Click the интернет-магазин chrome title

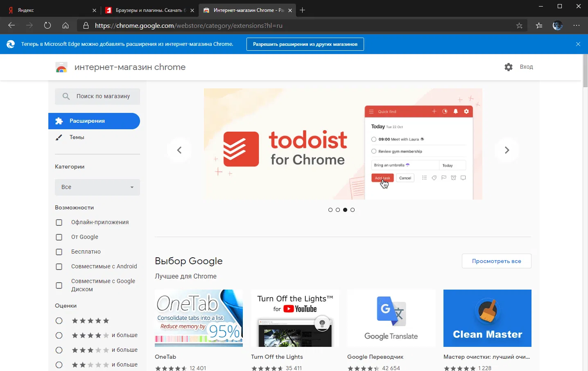point(130,67)
